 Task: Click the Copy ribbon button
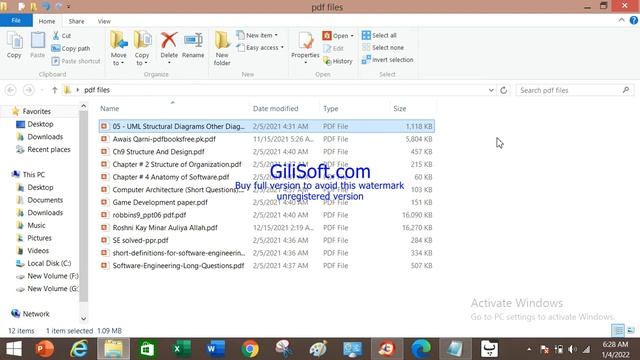(14, 45)
